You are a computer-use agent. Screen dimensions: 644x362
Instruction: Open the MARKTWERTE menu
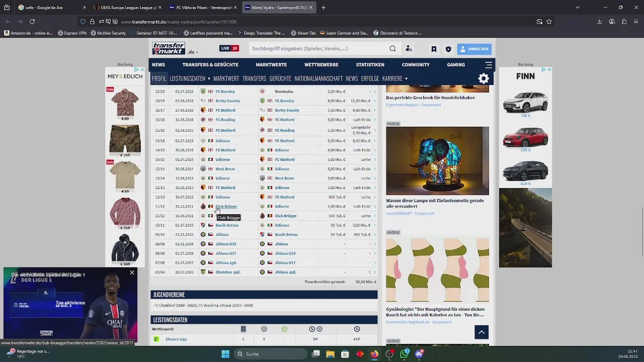pyautogui.click(x=271, y=64)
